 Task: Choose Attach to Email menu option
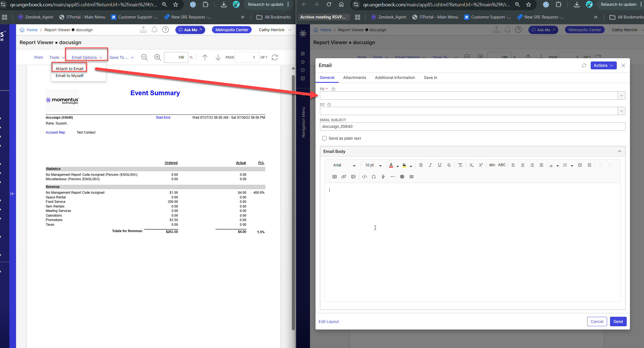70,69
